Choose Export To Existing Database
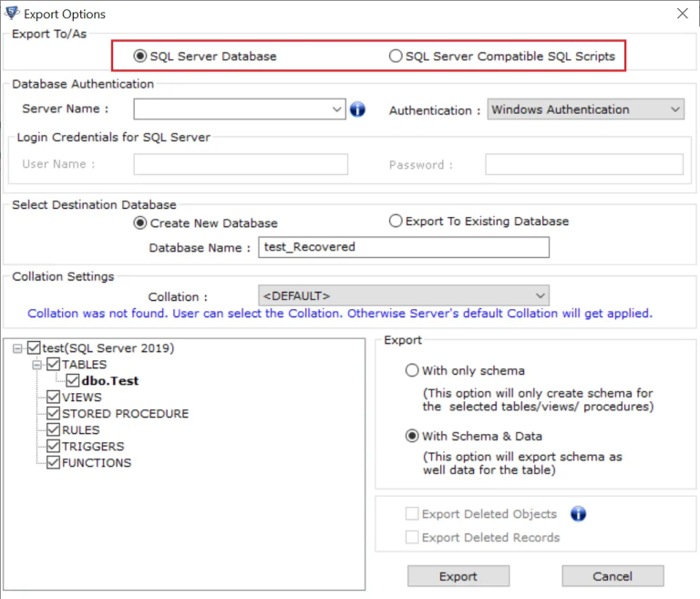This screenshot has width=700, height=599. coord(396,221)
